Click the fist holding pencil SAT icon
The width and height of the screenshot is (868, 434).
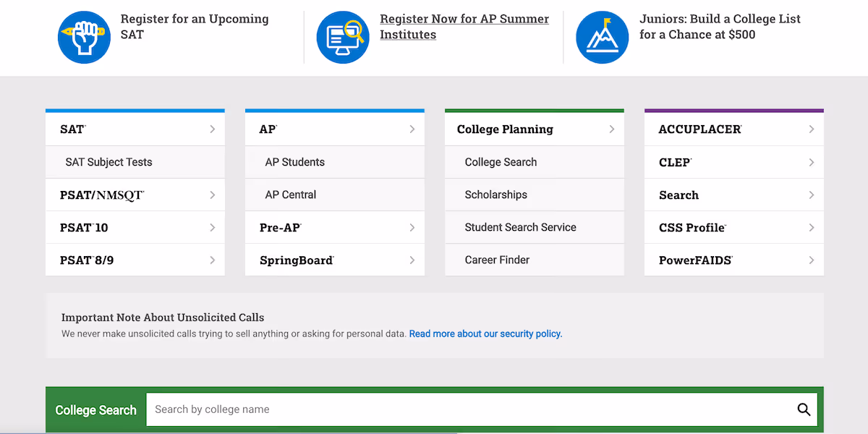pos(84,37)
